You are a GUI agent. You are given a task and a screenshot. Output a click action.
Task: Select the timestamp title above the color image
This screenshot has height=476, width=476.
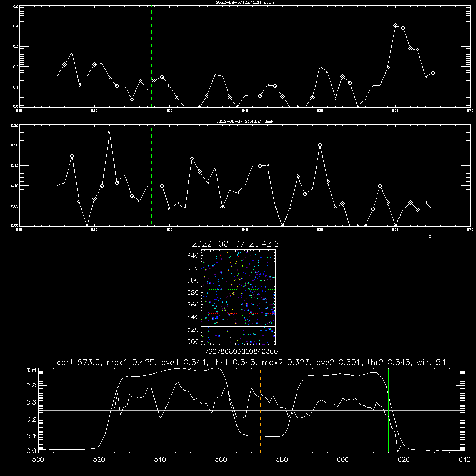click(x=238, y=244)
